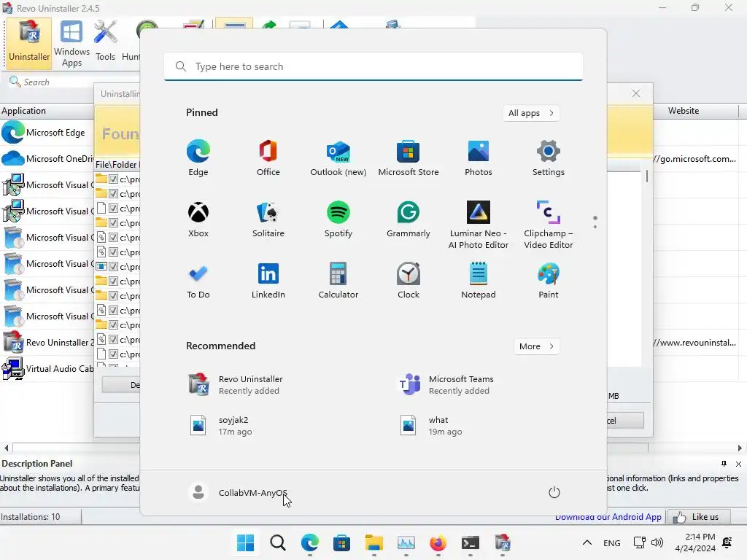Open Outlook (new) pinned app

click(x=338, y=158)
